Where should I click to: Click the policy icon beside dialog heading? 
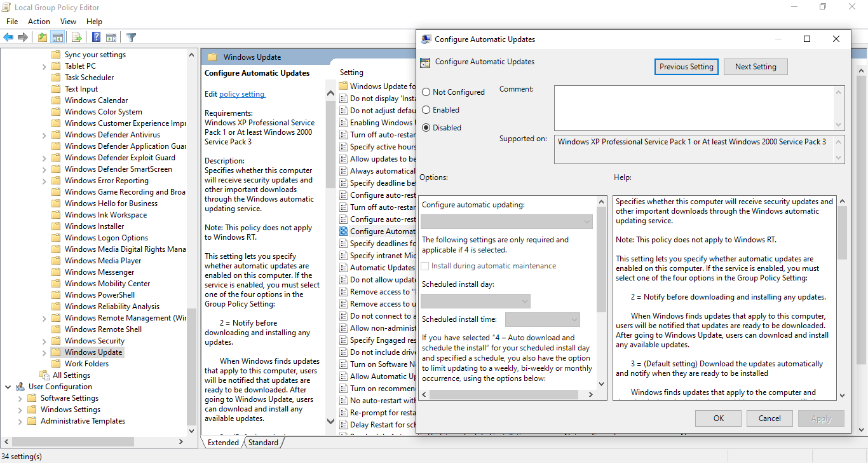tap(425, 62)
